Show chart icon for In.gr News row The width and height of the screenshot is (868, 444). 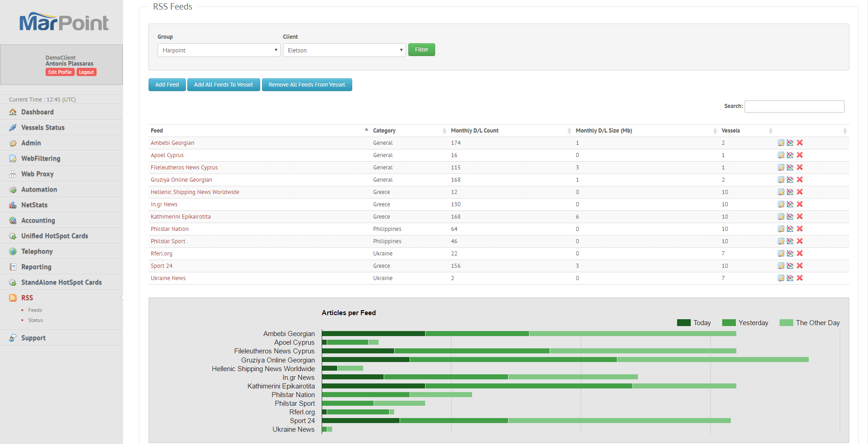(x=790, y=204)
